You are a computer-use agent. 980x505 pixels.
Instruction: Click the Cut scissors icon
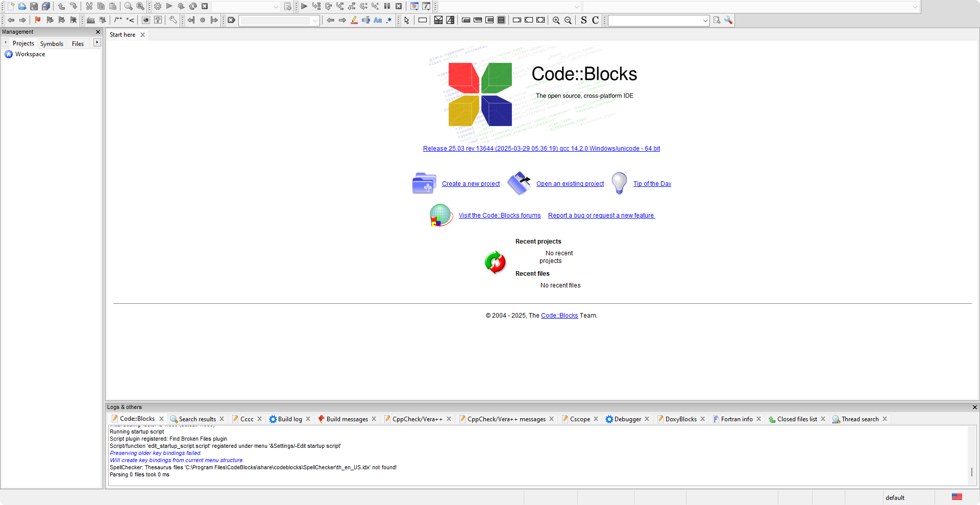coord(89,6)
